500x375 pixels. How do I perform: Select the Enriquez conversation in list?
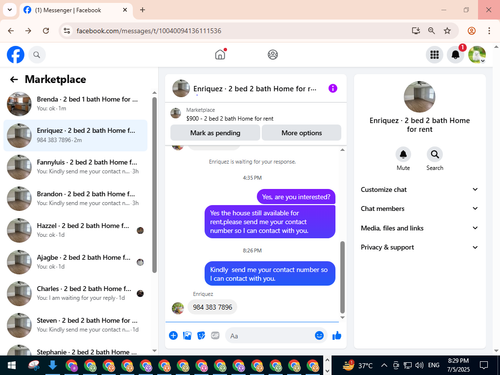75,135
